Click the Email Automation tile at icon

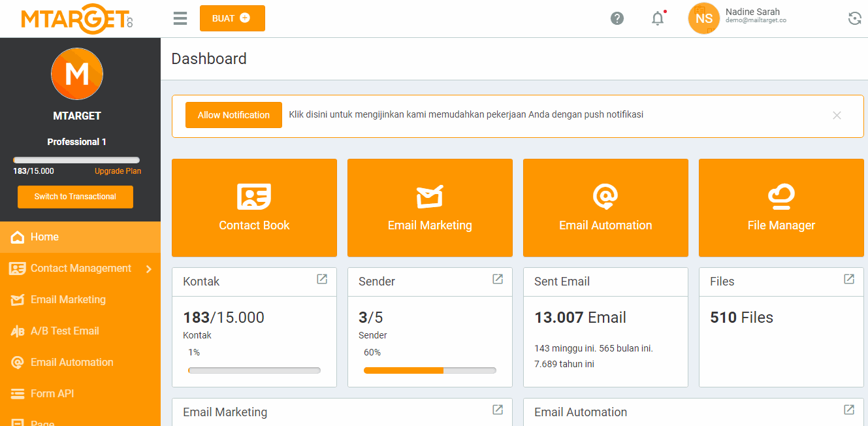point(605,196)
